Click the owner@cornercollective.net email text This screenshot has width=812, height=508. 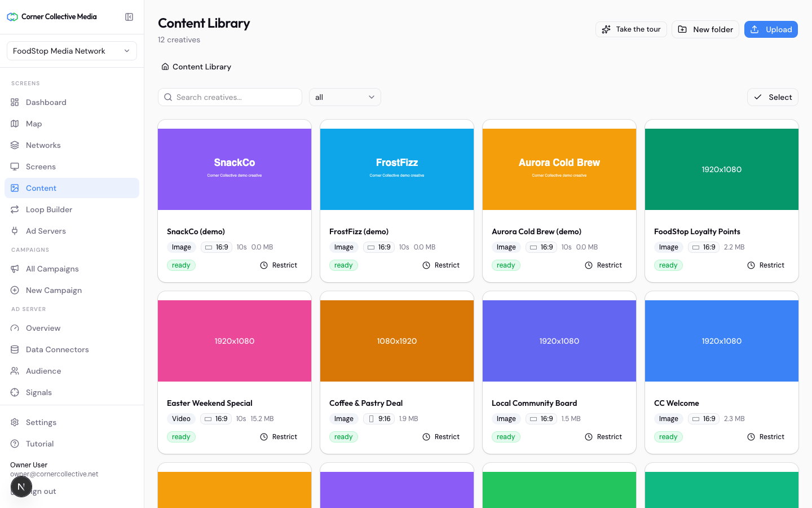(x=54, y=474)
